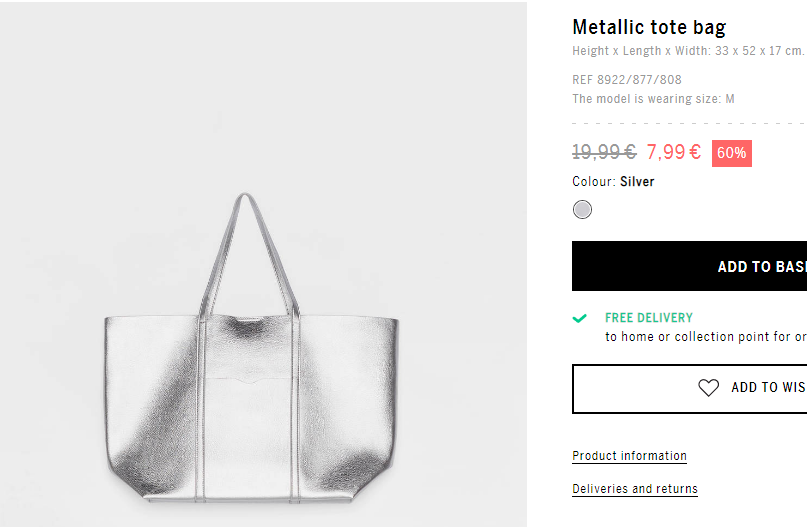Click the green checkmark delivery icon
Screen dimensions: 807x527
580,318
